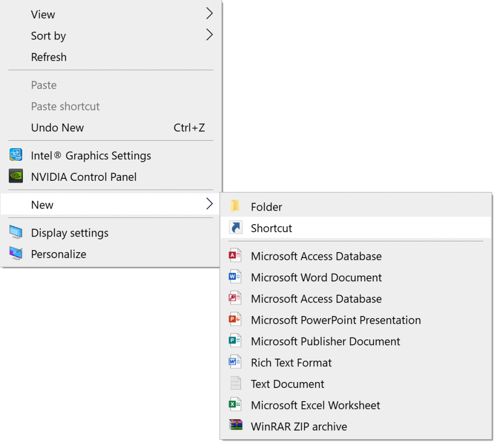
Task: Click the Display settings monitor icon
Action: pyautogui.click(x=16, y=232)
